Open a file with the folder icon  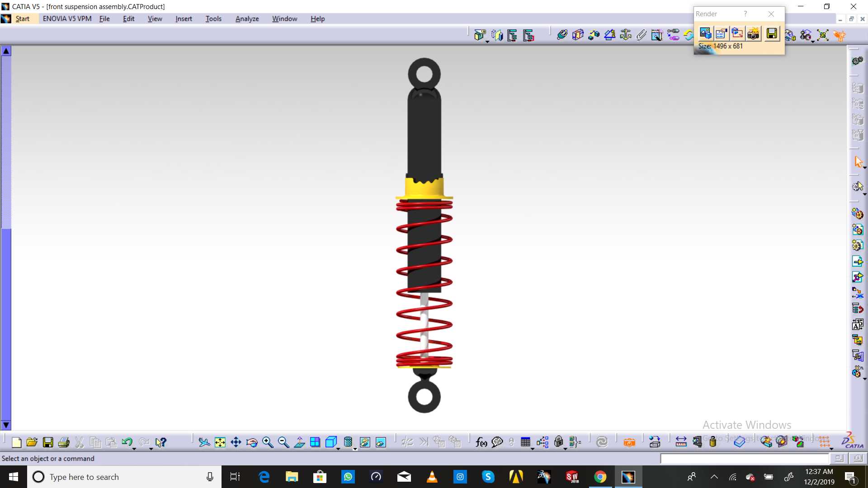[32, 442]
